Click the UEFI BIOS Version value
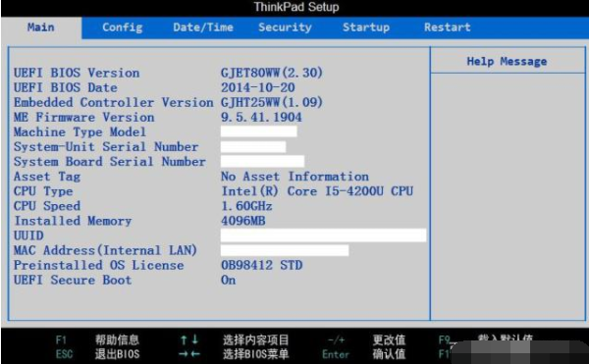The width and height of the screenshot is (589, 364). coord(272,73)
